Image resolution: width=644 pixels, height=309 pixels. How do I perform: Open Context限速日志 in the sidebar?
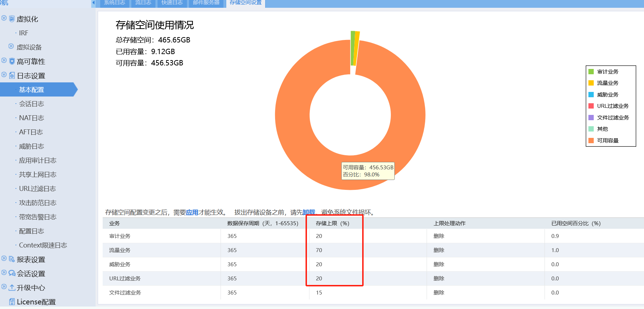click(43, 245)
